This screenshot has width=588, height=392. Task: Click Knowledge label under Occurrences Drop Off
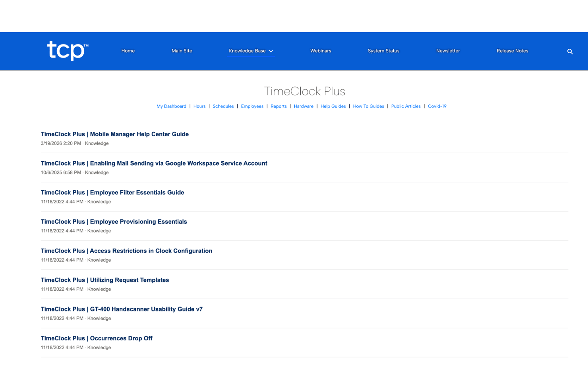[99, 348]
